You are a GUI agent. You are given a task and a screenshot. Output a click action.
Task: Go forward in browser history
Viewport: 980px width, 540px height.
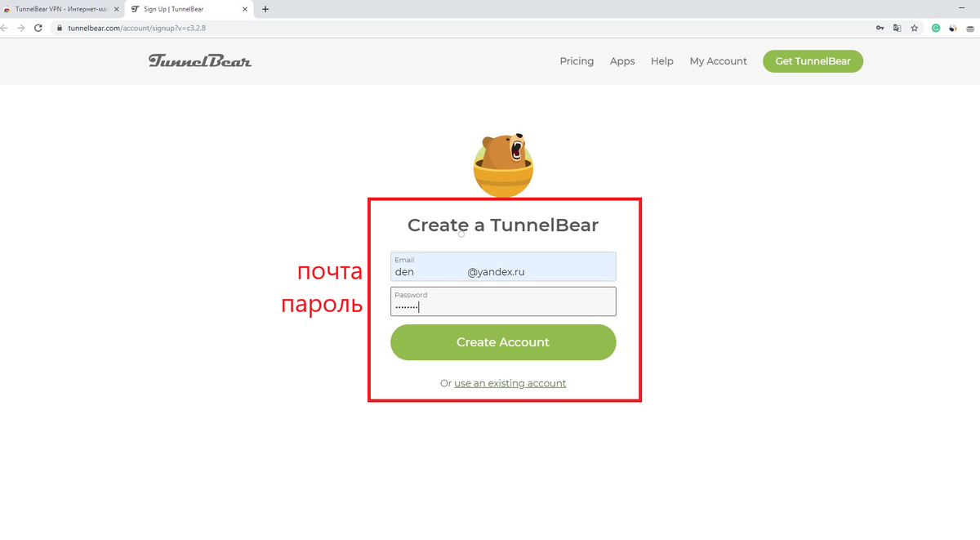pyautogui.click(x=20, y=28)
